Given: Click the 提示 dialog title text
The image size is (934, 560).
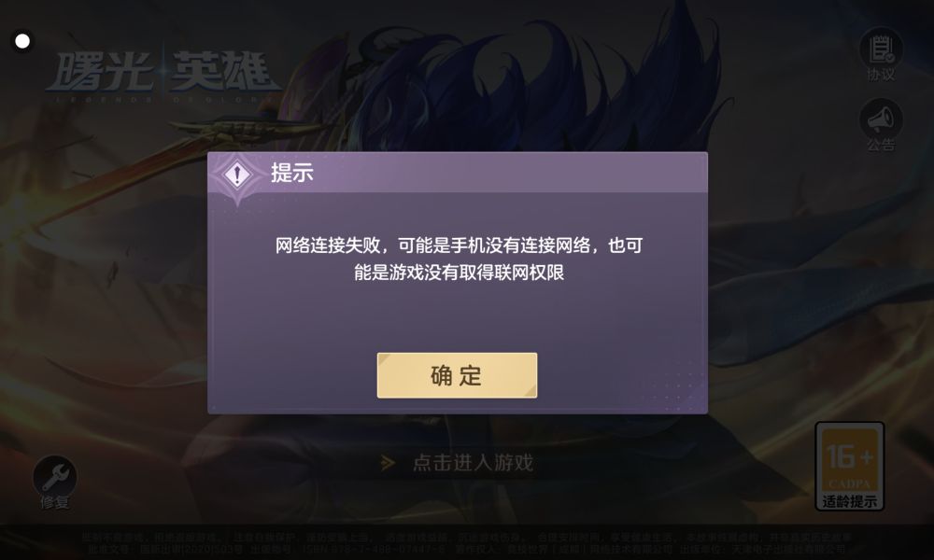Looking at the screenshot, I should (x=291, y=173).
